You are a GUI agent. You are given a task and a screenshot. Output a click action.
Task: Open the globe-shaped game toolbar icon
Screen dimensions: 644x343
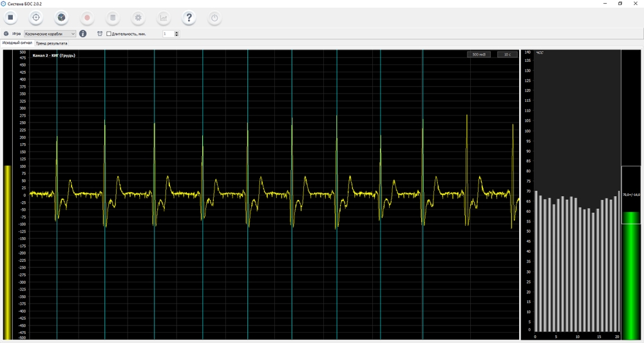[61, 18]
